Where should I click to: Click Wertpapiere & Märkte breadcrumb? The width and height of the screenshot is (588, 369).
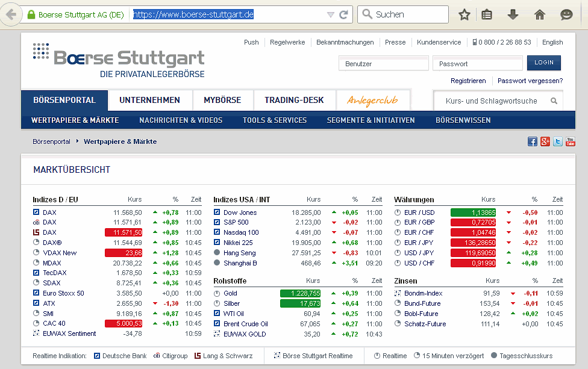pos(120,141)
